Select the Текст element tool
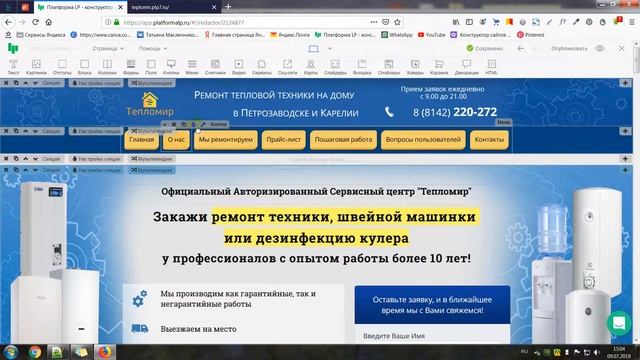640x360 pixels. point(13,67)
